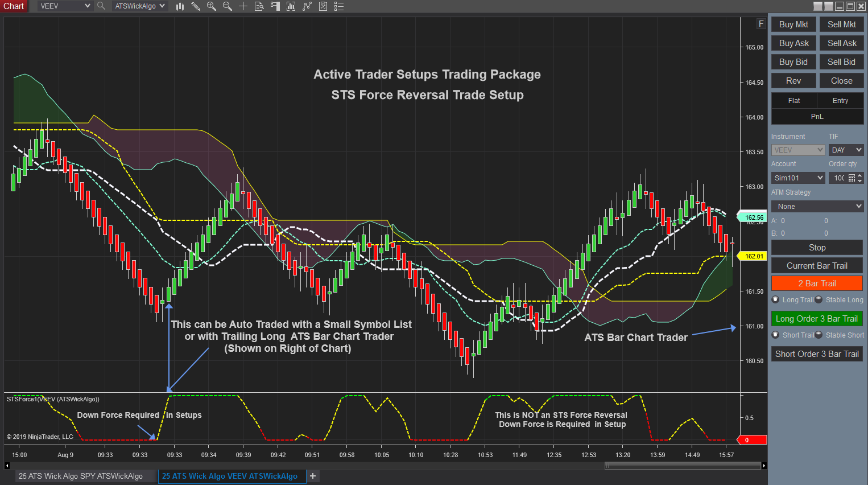Image resolution: width=868 pixels, height=485 pixels.
Task: Click the red Chart title label
Action: (14, 6)
